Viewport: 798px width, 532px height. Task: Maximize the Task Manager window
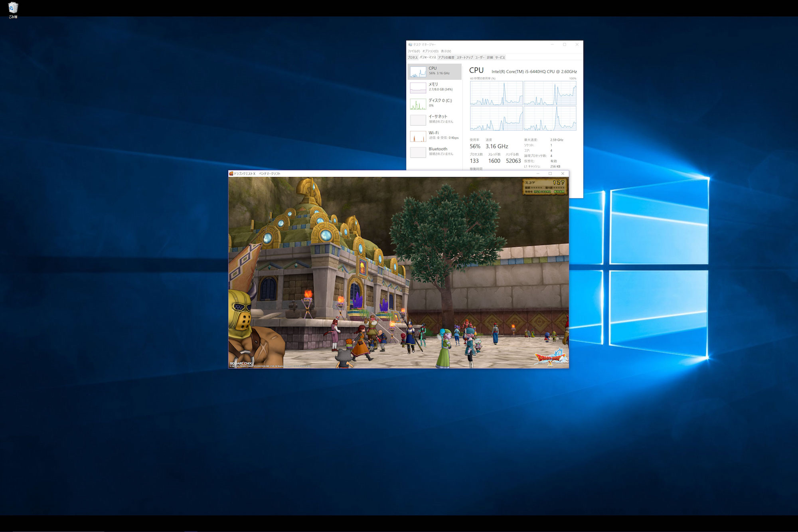pos(565,45)
